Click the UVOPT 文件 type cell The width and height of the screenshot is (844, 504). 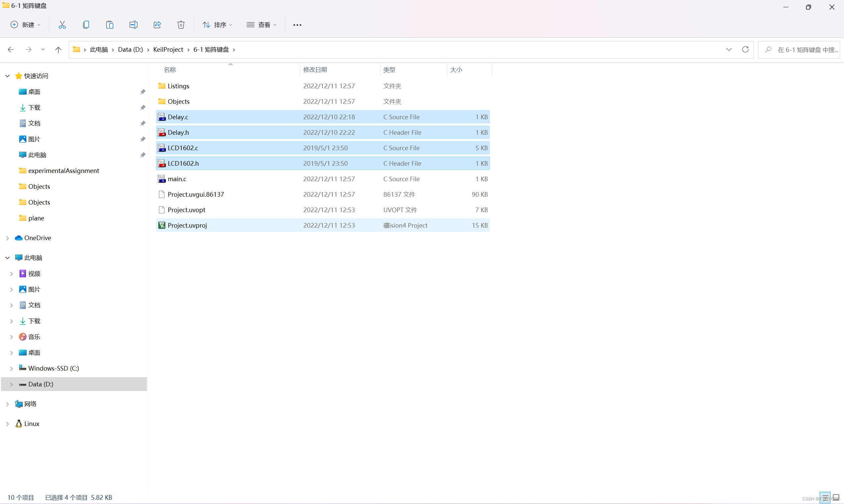(x=400, y=210)
